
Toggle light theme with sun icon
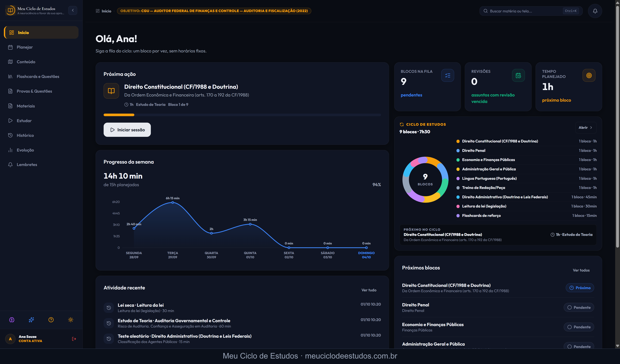click(71, 320)
